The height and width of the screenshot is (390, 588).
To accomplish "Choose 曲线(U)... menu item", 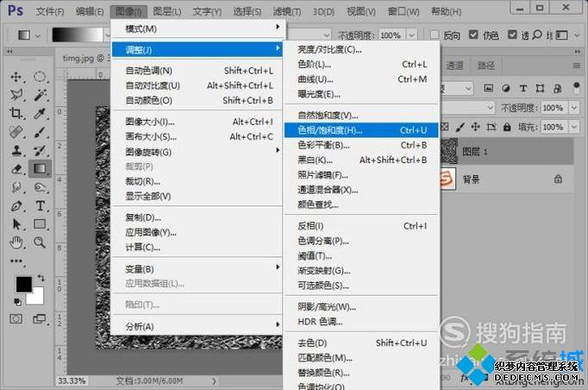I will pos(361,79).
